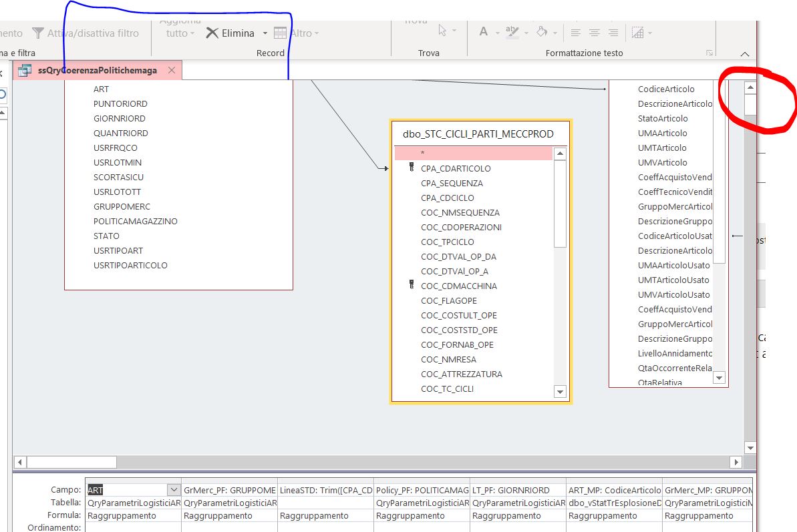Close the ssQryCoerenzaPolitichemaga tab

tap(172, 70)
